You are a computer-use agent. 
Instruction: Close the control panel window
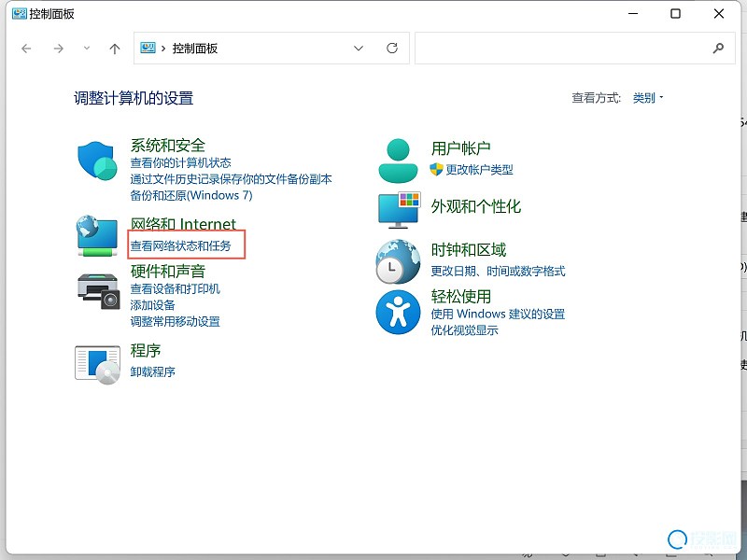[719, 14]
